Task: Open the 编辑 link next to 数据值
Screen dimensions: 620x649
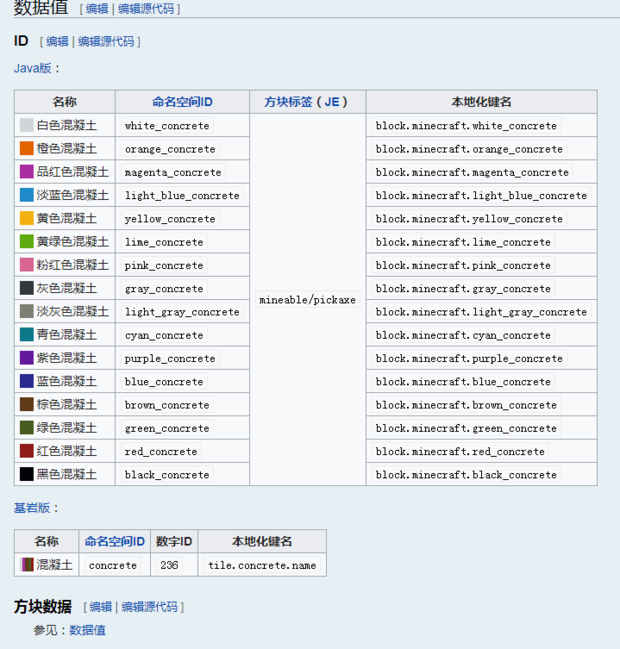Action: [x=97, y=9]
